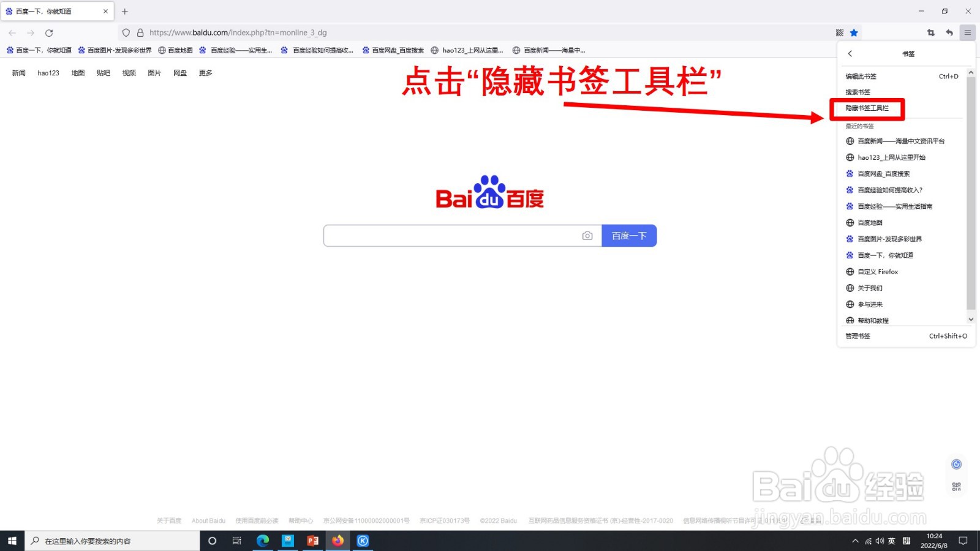Open 视频 link in Baidu nav
Screen dimensions: 980x551
(129, 73)
